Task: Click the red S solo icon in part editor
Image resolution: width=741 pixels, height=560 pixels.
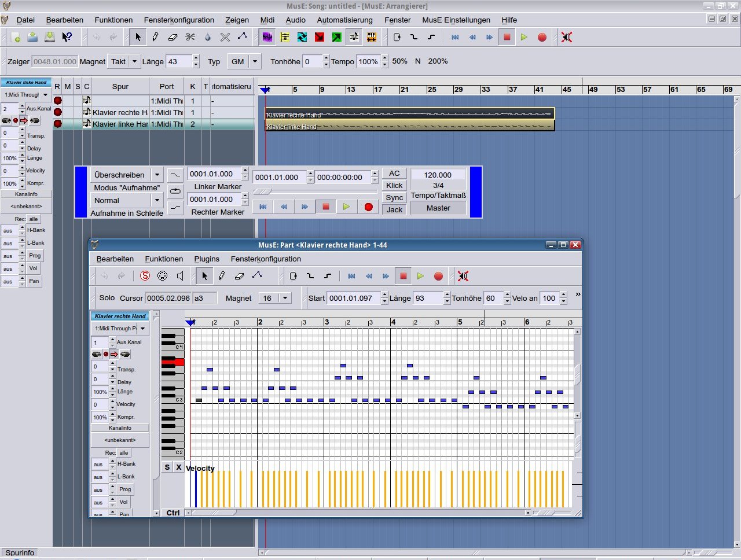Action: (145, 276)
